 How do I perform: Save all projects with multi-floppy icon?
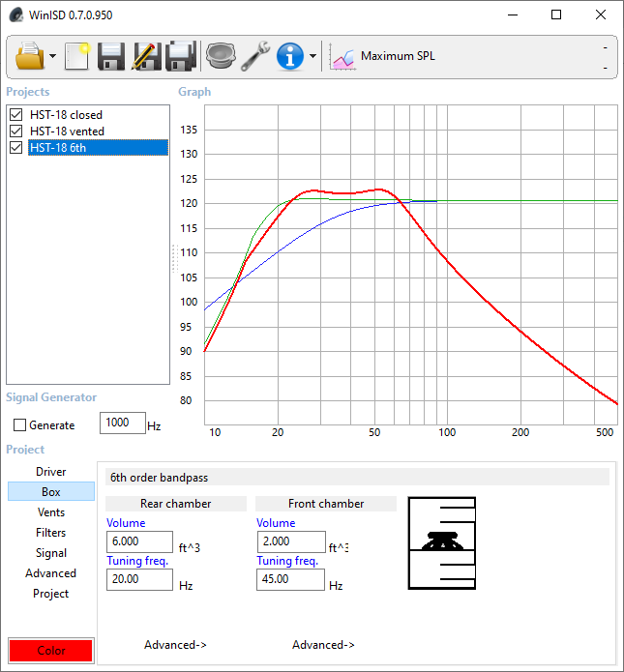pyautogui.click(x=181, y=56)
